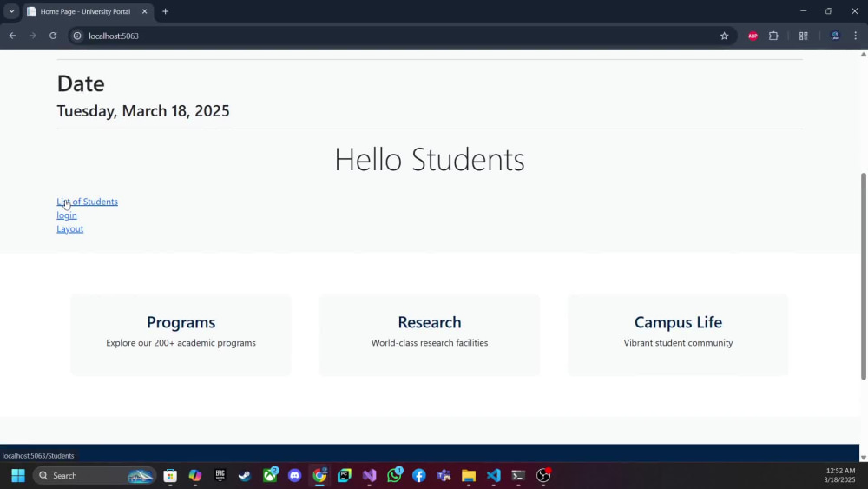Open the terminal from the taskbar
This screenshot has height=489, width=868.
(519, 476)
